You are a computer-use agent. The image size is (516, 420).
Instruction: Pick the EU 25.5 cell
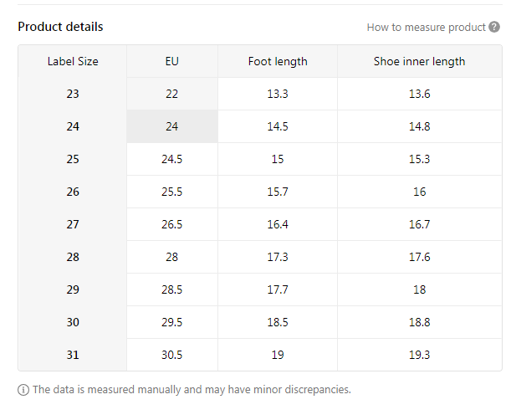point(172,192)
